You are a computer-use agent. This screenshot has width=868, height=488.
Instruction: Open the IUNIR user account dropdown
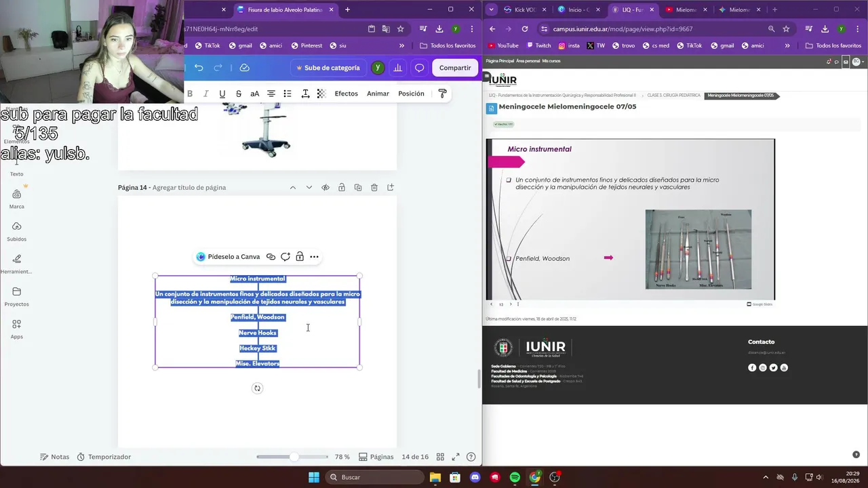pyautogui.click(x=857, y=61)
